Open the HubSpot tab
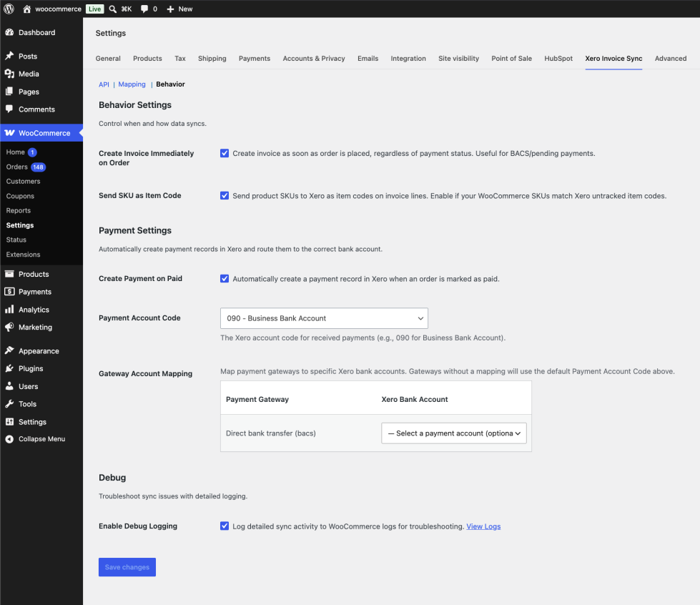 (x=558, y=59)
